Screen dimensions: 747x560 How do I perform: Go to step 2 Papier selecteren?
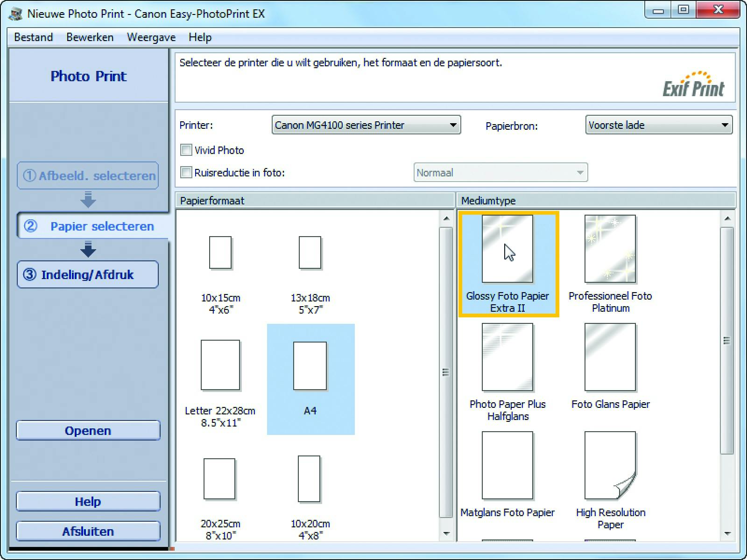click(x=93, y=226)
